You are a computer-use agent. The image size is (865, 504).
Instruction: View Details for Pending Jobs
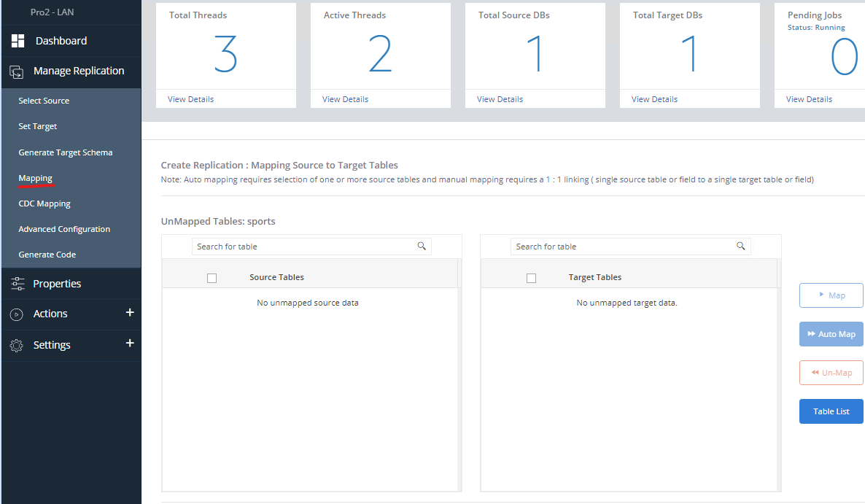click(810, 99)
